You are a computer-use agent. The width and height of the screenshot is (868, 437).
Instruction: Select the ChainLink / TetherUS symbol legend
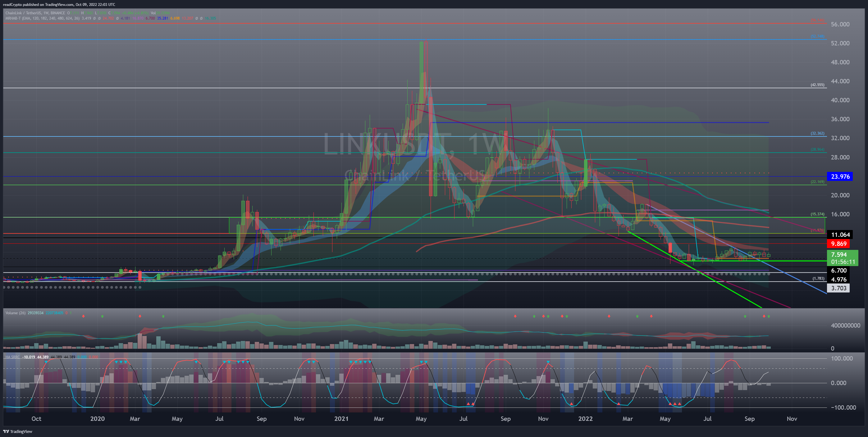click(35, 13)
